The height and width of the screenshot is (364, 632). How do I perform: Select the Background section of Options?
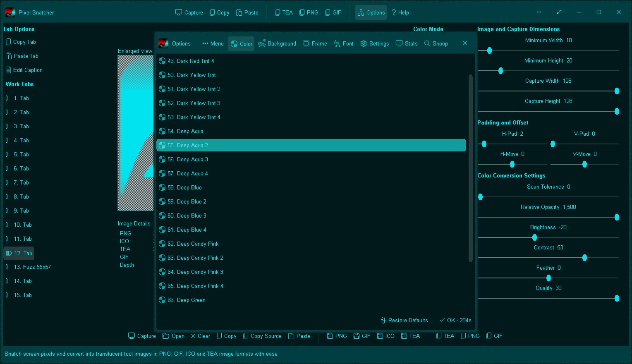coord(277,43)
